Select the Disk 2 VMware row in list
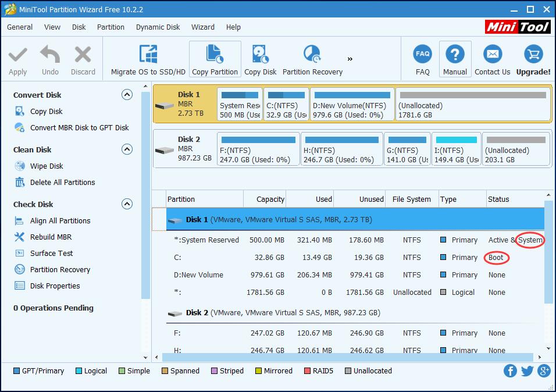Viewport: 556px width, 392px height. [x=355, y=313]
